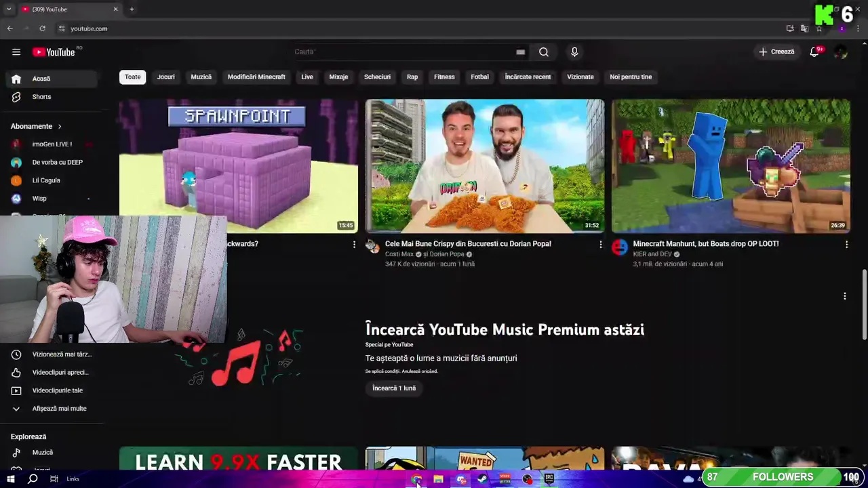The image size is (868, 488).
Task: Bookmark this tab with the star
Action: 819,28
